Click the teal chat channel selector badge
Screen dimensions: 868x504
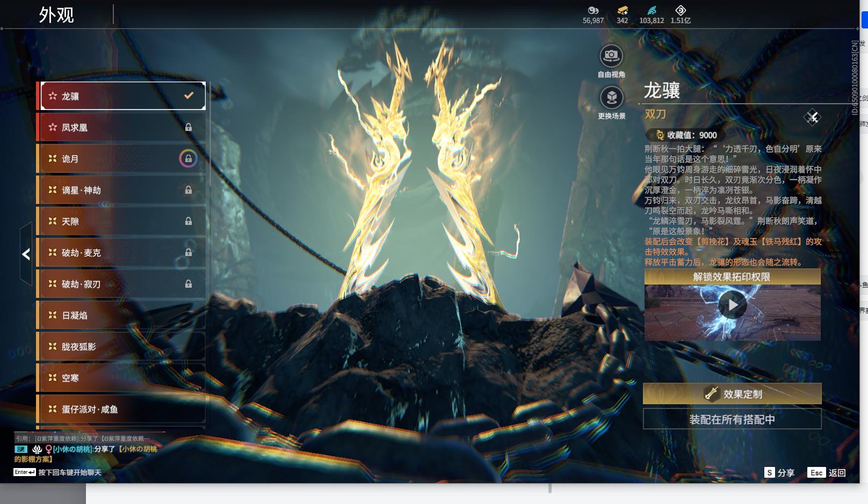tap(21, 449)
